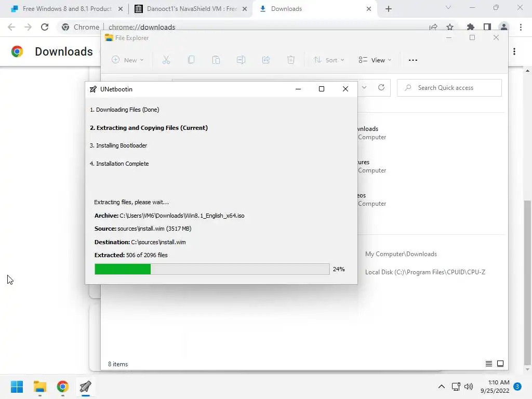This screenshot has width=532, height=399.
Task: Click the Paste icon in File Explorer toolbar
Action: click(x=216, y=60)
